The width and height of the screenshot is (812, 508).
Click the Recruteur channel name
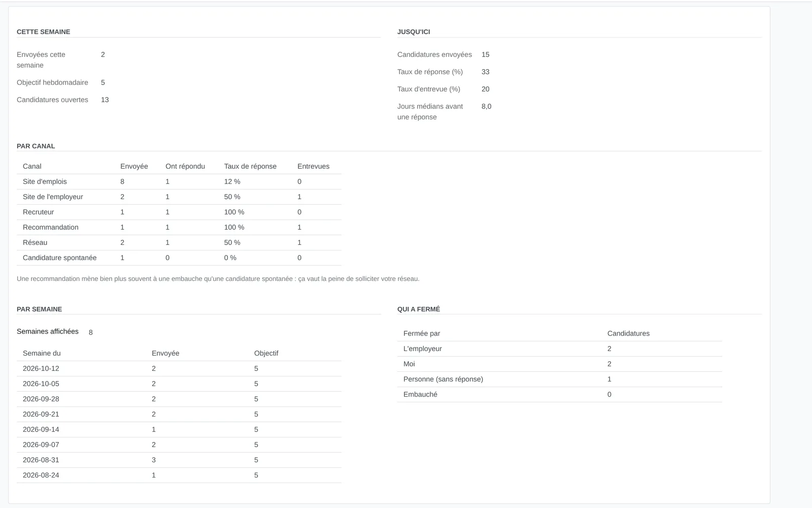(x=38, y=212)
